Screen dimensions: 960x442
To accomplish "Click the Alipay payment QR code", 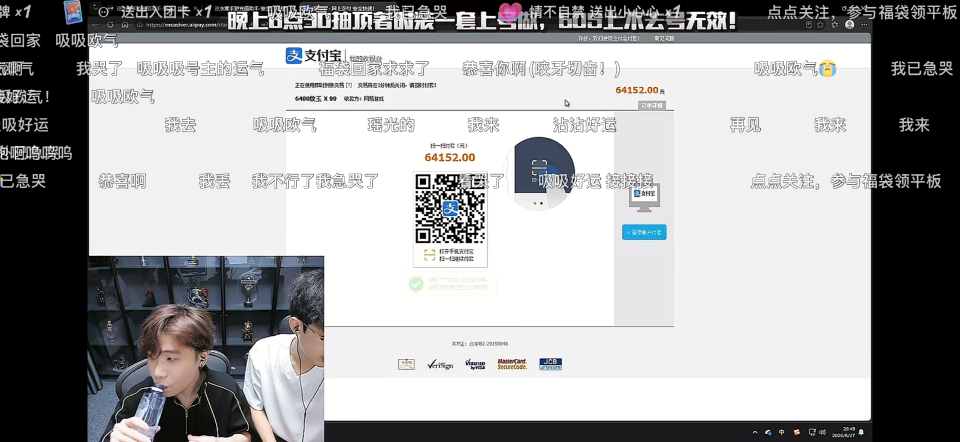I will coord(451,209).
